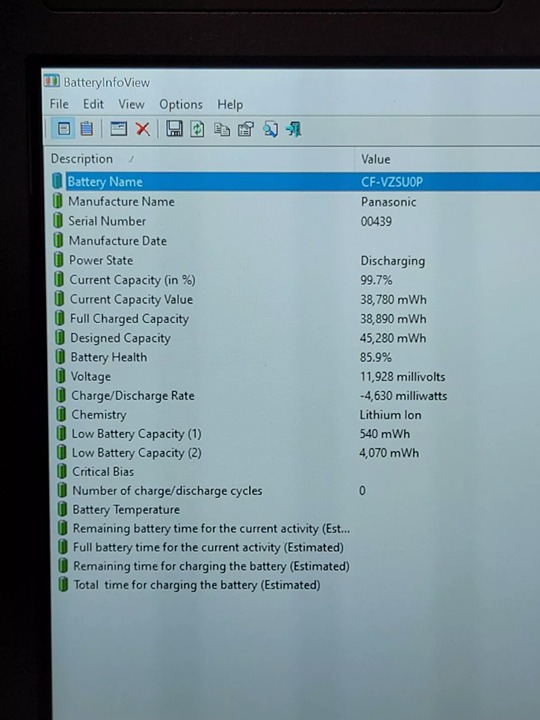Click the floppy disk Save icon

[x=174, y=129]
